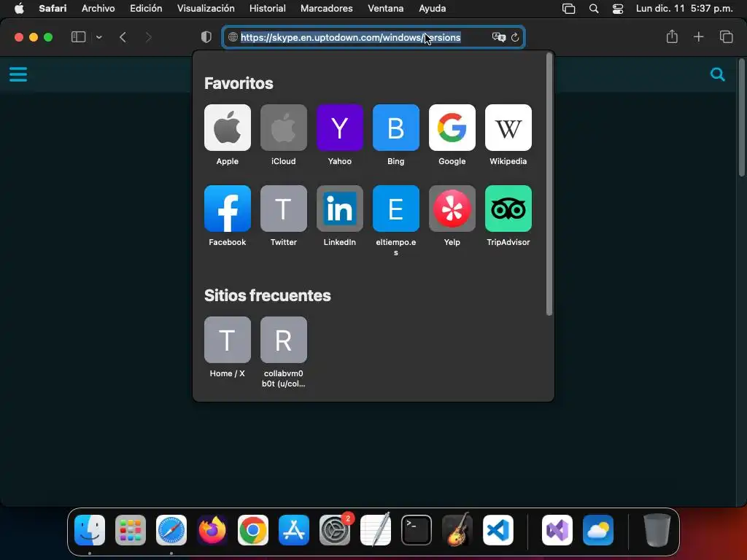Open the Trash in the Dock
The height and width of the screenshot is (560, 747).
[x=657, y=530]
